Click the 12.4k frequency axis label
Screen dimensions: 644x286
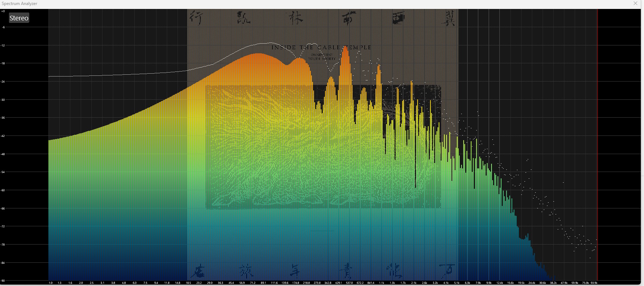pos(499,283)
